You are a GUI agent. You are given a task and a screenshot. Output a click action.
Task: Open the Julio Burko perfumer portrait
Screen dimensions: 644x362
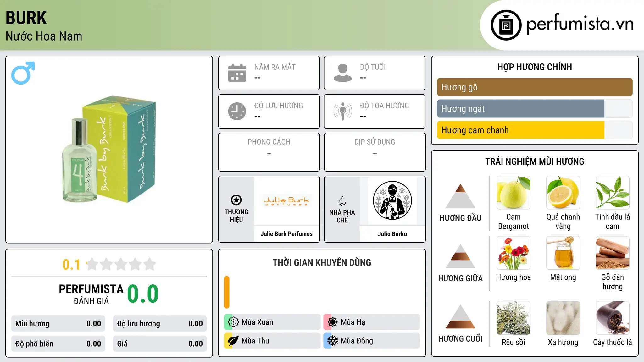[392, 200]
